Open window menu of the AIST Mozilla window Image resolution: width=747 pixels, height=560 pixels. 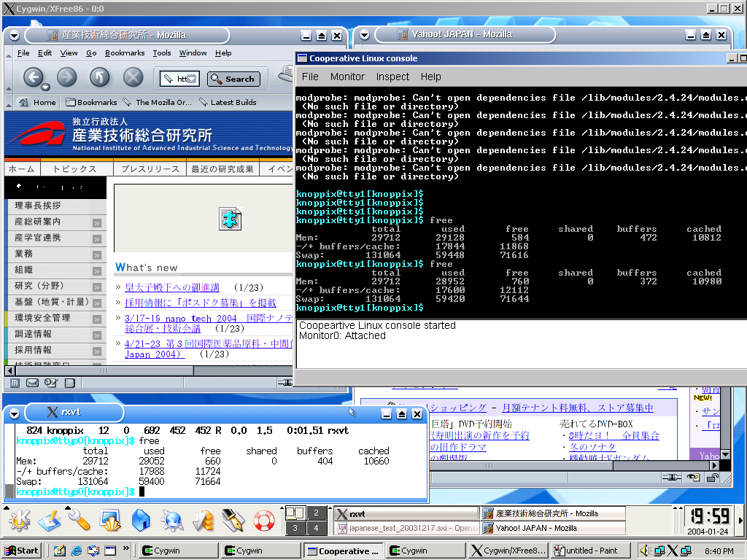click(x=15, y=35)
